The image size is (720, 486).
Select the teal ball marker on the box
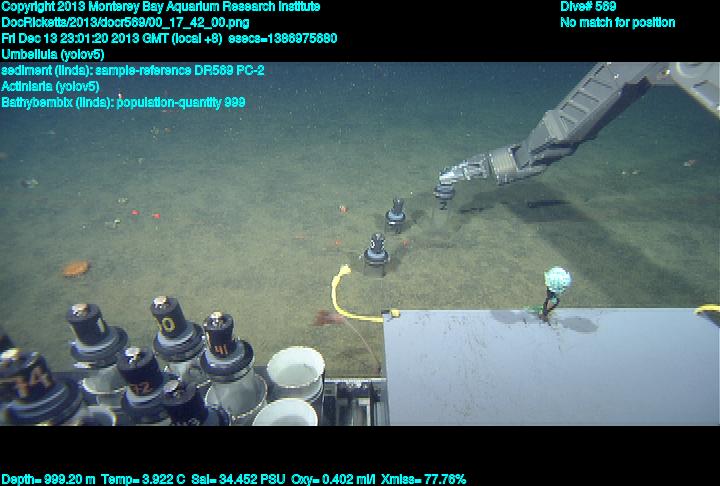pos(556,279)
